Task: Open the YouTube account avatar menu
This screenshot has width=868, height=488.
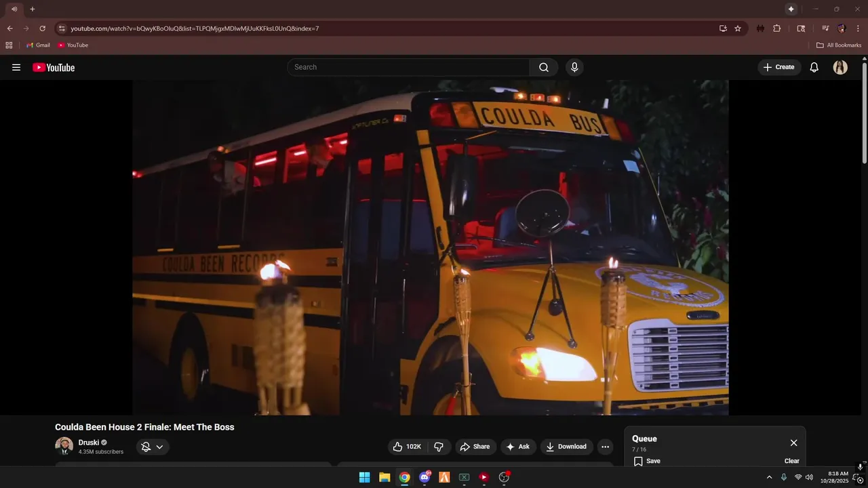Action: (840, 67)
